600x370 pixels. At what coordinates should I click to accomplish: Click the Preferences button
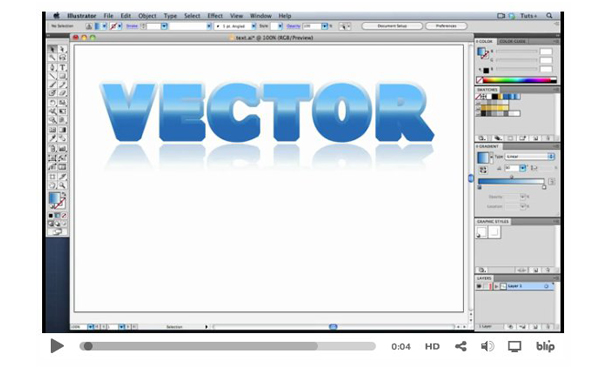tap(446, 26)
